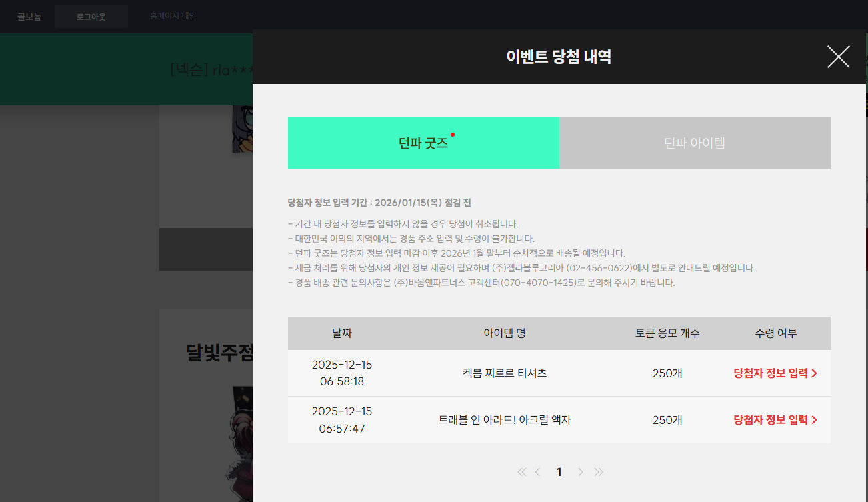
Task: Click the 아이템 명 column header
Action: [504, 333]
